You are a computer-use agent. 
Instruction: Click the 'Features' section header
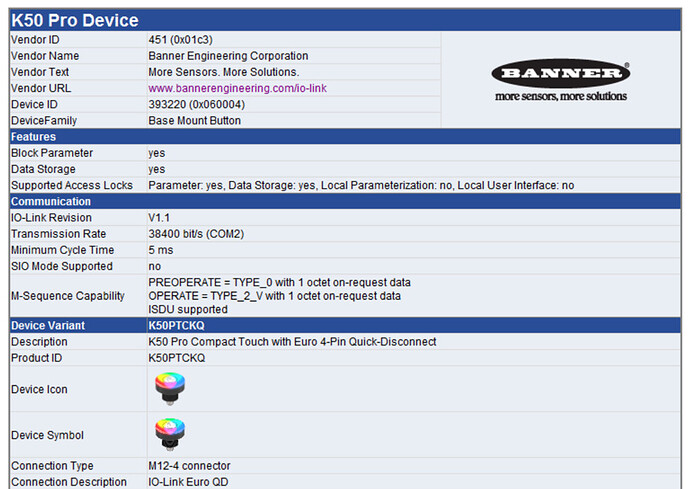[33, 136]
